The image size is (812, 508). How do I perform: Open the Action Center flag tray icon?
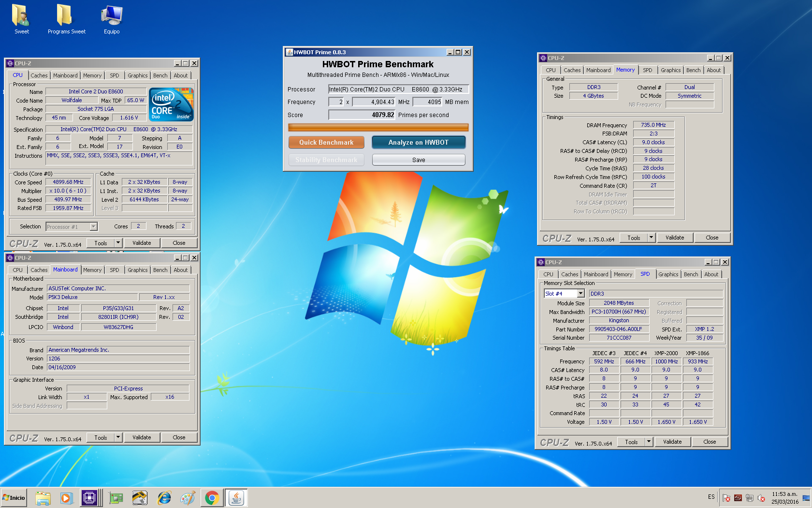pos(726,498)
